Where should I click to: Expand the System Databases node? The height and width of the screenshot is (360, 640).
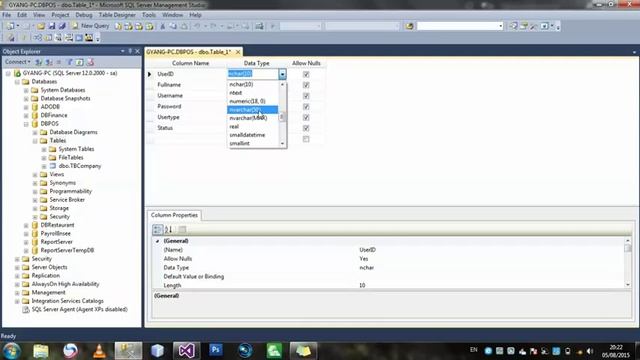[x=26, y=90]
